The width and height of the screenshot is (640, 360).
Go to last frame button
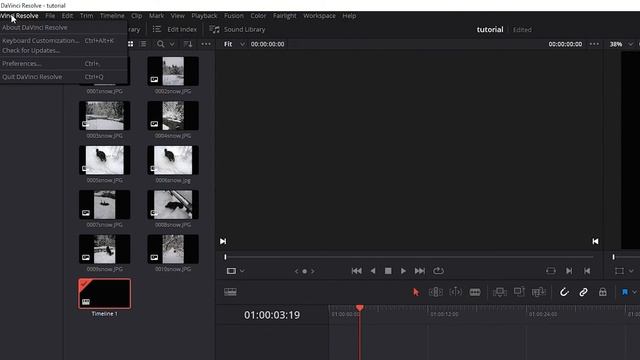(x=420, y=271)
